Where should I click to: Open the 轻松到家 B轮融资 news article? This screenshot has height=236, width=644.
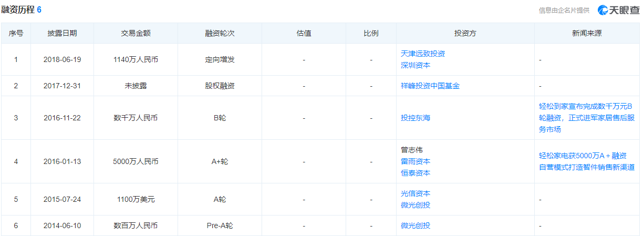coord(586,118)
